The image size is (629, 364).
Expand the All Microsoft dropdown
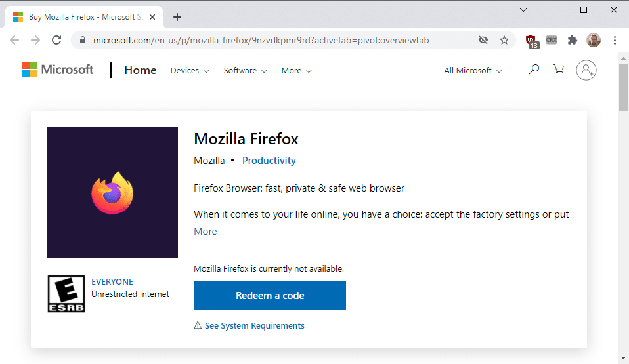click(x=473, y=71)
